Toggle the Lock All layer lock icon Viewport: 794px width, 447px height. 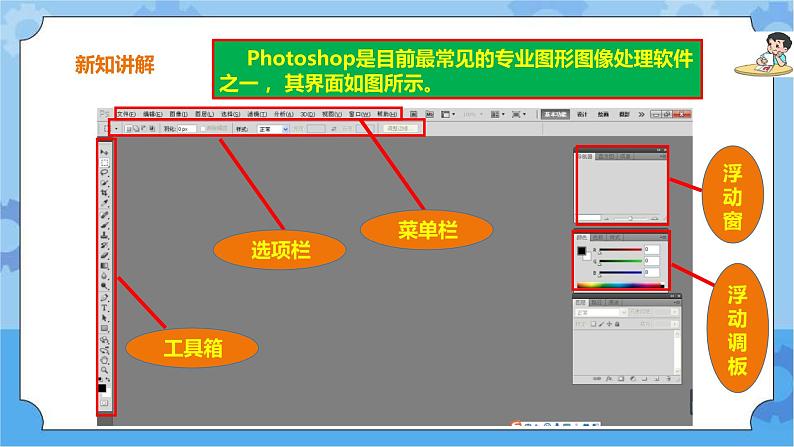pos(617,324)
